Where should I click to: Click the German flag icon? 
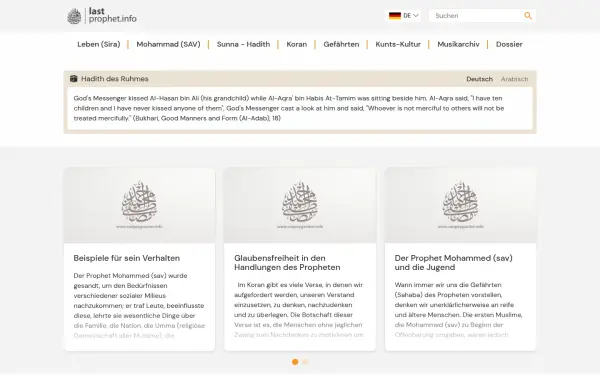click(x=395, y=16)
